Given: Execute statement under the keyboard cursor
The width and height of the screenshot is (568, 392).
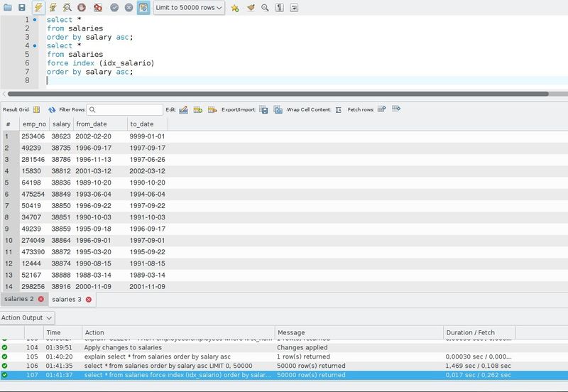Looking at the screenshot, I should coord(53,7).
